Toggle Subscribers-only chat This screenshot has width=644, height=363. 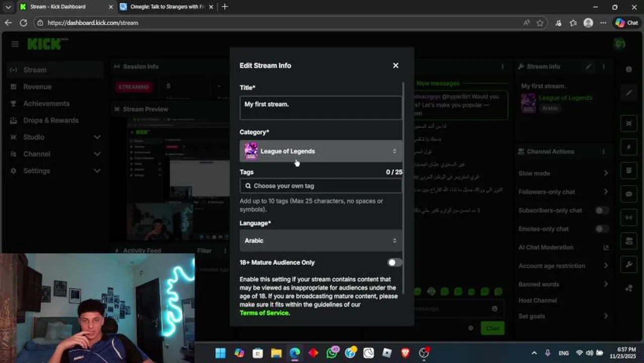pos(602,210)
